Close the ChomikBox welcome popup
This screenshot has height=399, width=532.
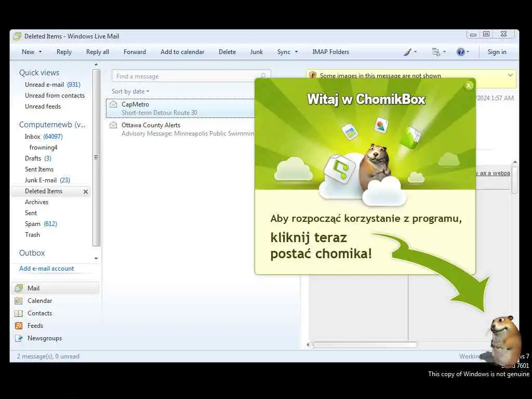[x=469, y=86]
